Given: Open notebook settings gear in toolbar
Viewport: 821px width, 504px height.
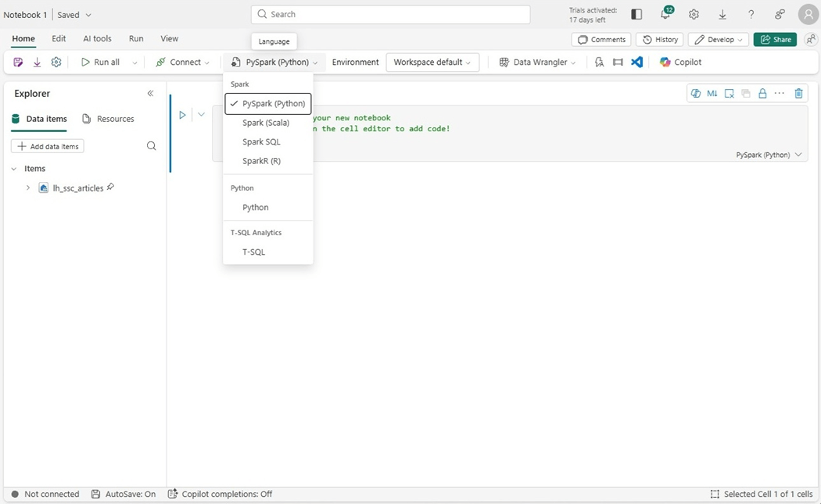Looking at the screenshot, I should pyautogui.click(x=56, y=63).
